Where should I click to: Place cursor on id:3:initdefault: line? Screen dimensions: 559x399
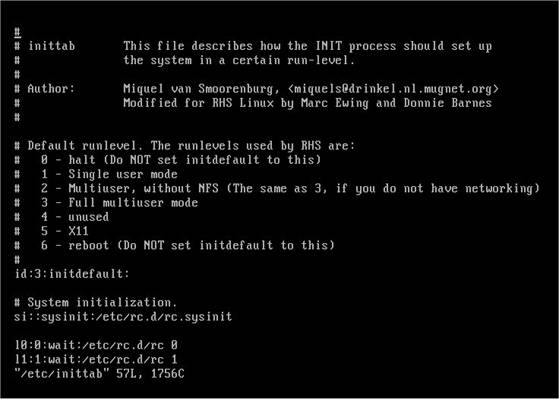pos(72,274)
